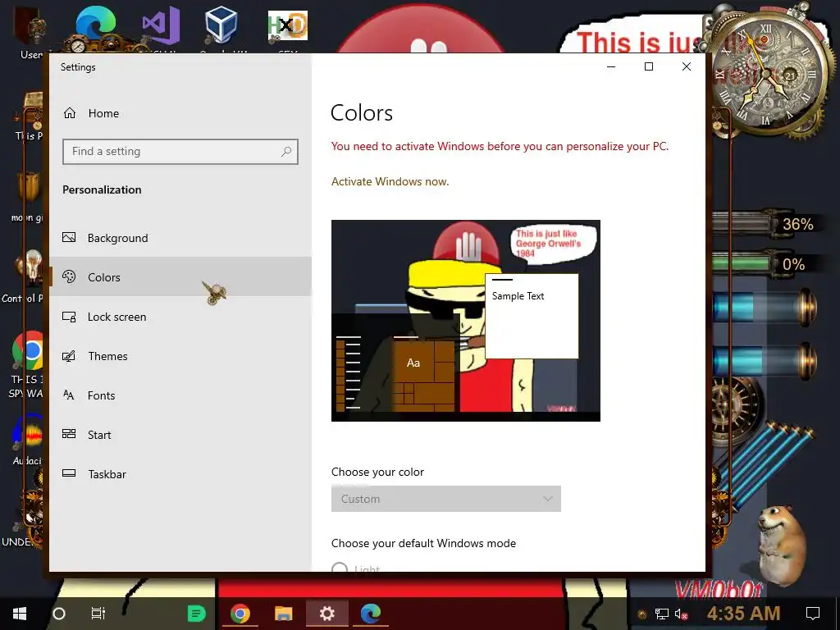This screenshot has height=630, width=840.
Task: Close the Settings window
Action: pos(687,66)
